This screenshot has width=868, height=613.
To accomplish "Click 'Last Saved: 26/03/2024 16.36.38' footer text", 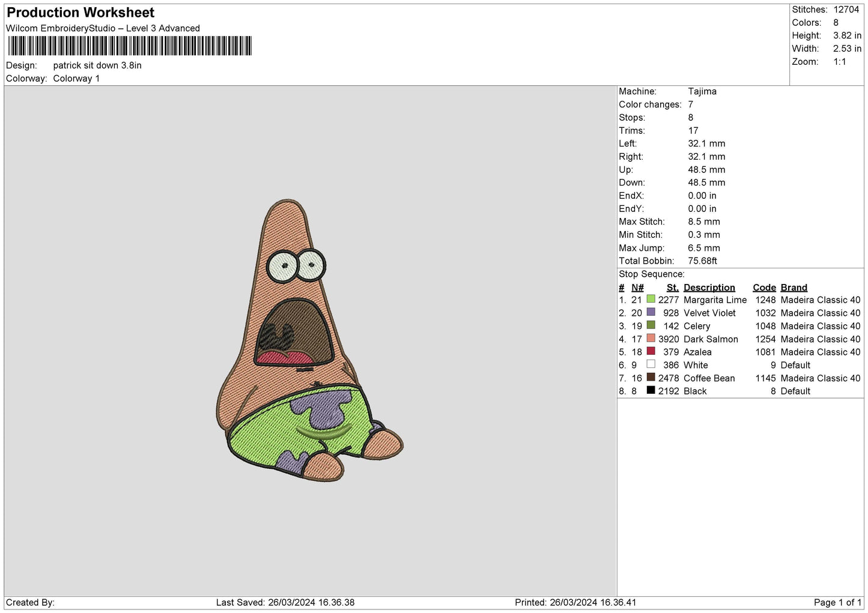I will [285, 603].
